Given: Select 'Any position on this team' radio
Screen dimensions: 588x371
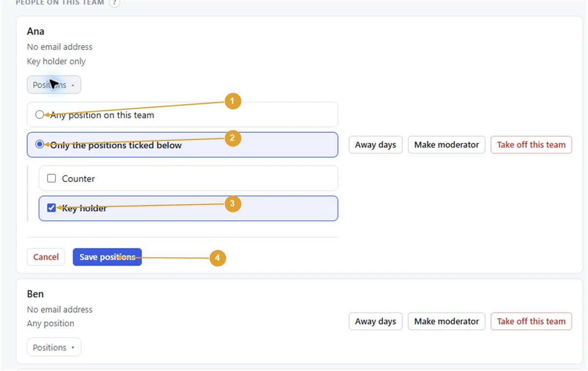Looking at the screenshot, I should (x=40, y=115).
